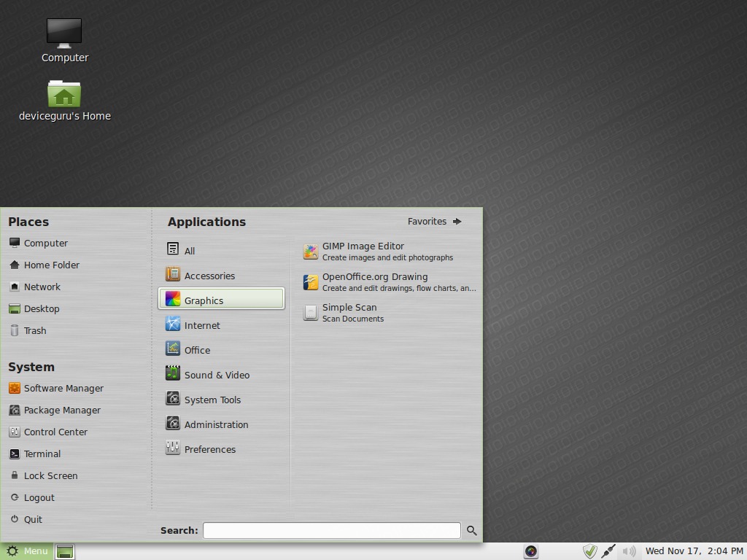Click the Graphics rainbow icon
747x560 pixels.
[x=172, y=299]
